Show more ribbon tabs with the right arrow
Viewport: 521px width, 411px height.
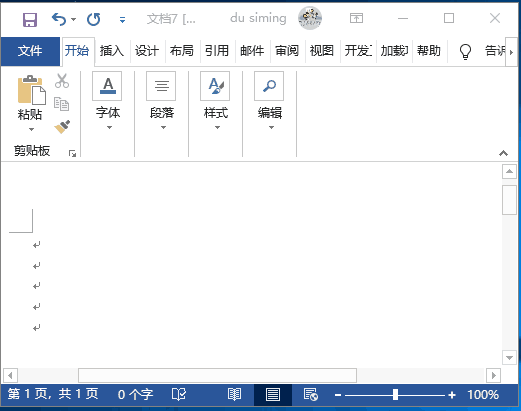(511, 52)
